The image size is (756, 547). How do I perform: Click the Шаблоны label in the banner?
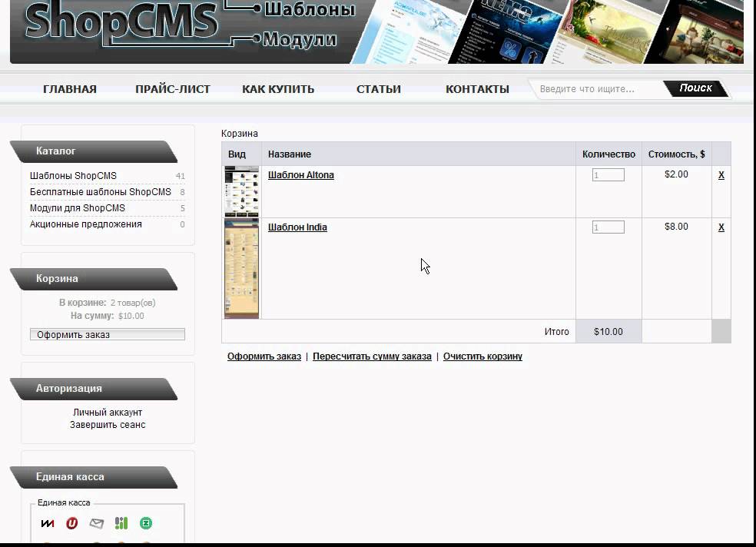(x=310, y=8)
